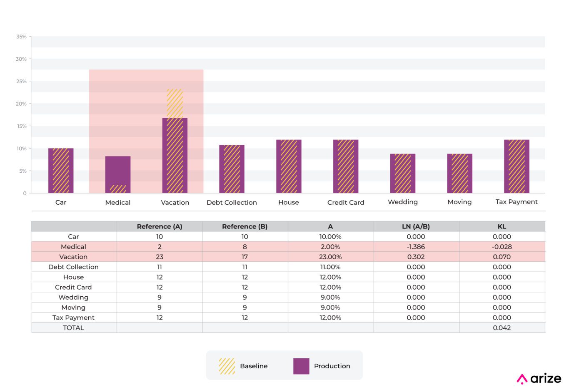The height and width of the screenshot is (392, 569).
Task: Click the Arize logo icon
Action: (522, 379)
